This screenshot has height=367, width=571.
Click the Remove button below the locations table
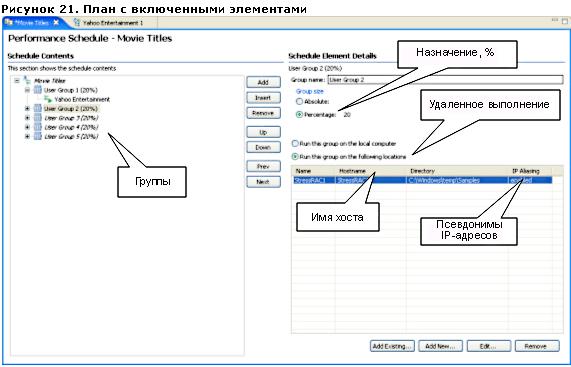pos(537,346)
